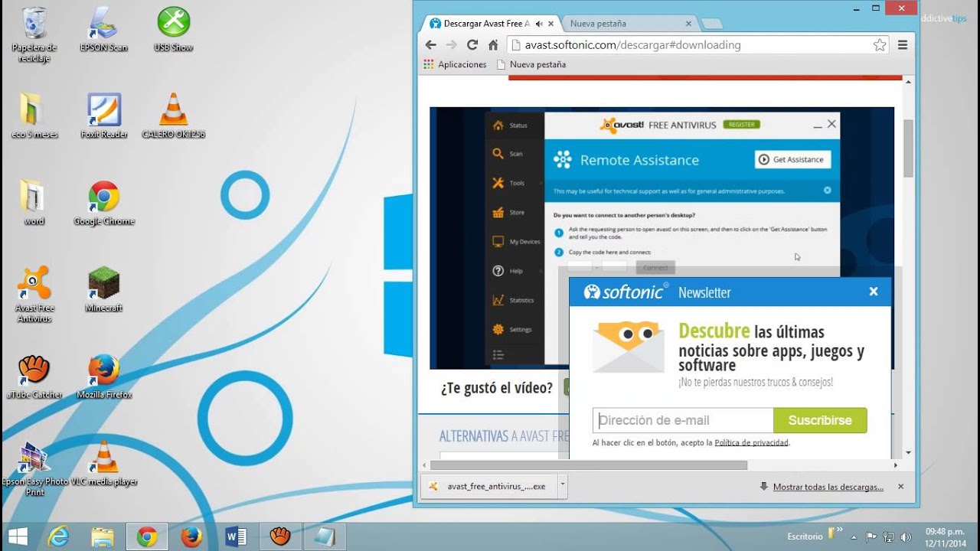980x551 pixels.
Task: Click Scan in the Avast video sidebar
Action: click(x=508, y=154)
